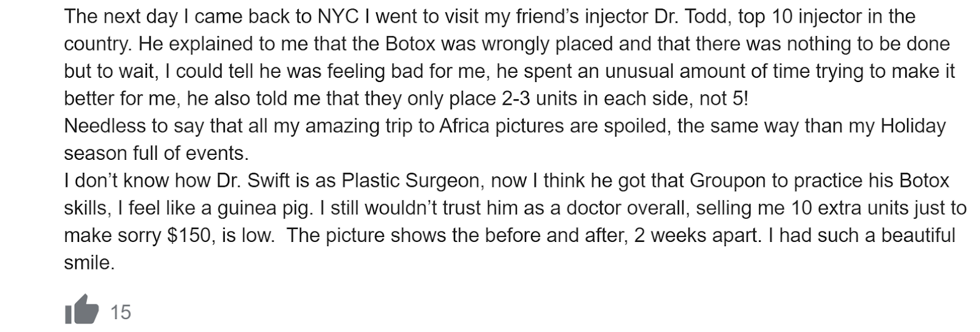Click the last word 'smile.'
Screen dimensions: 980x332
(89, 263)
